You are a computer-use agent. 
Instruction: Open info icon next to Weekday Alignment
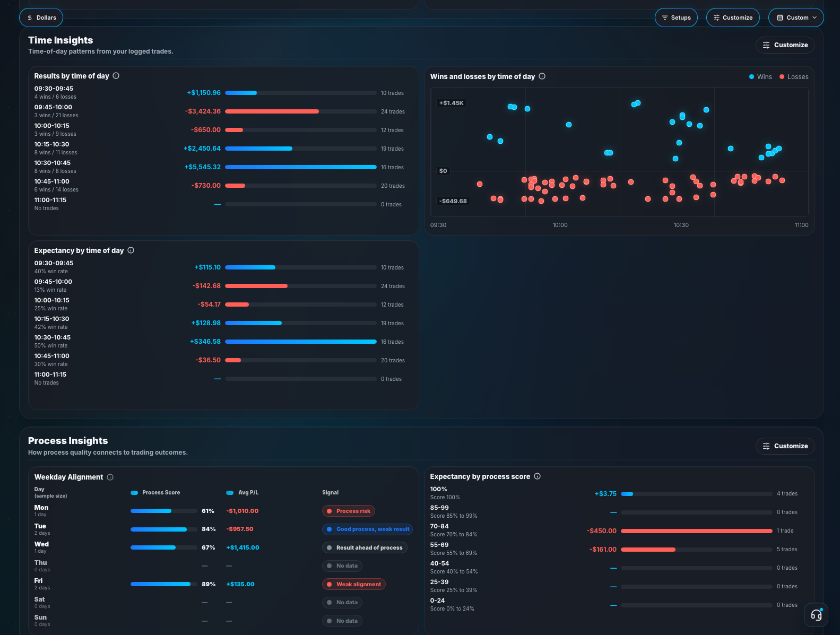[110, 477]
